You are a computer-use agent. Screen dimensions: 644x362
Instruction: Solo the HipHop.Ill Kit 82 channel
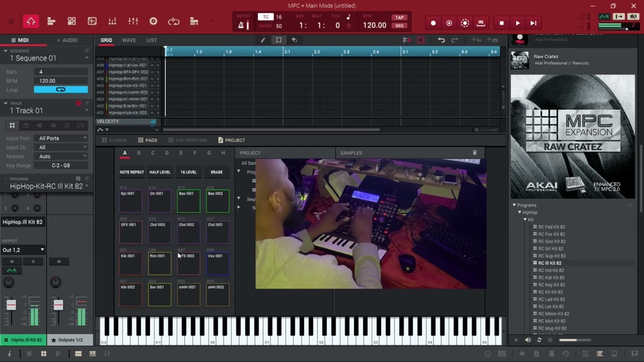(x=33, y=261)
